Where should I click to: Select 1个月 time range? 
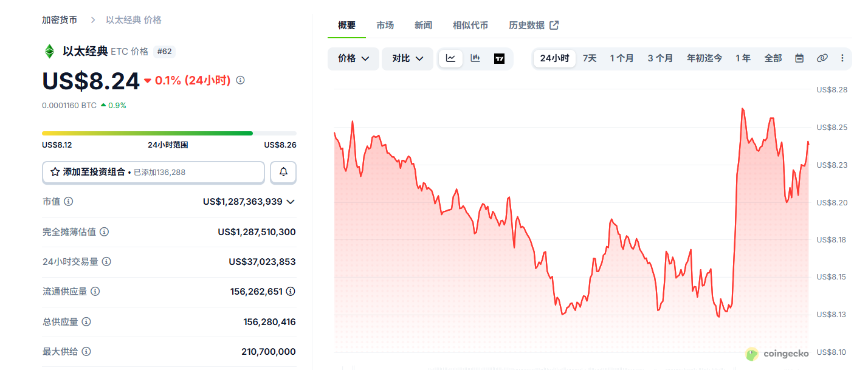point(622,58)
